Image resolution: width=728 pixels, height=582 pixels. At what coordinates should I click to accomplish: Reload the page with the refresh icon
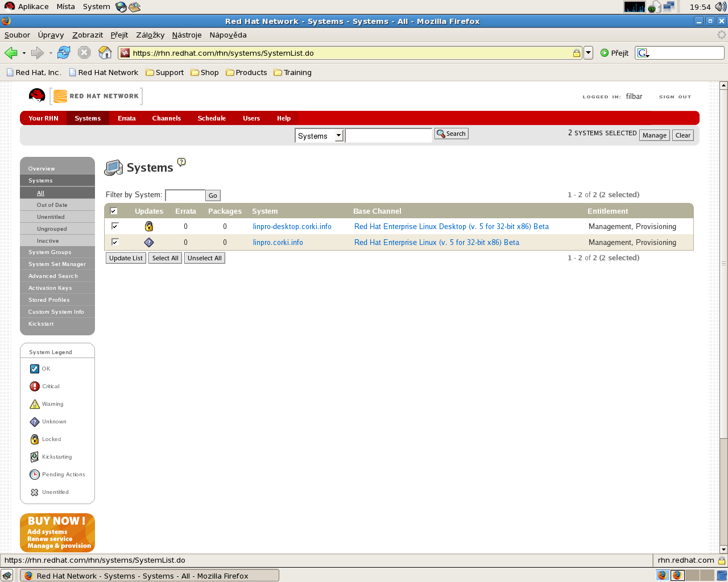pos(64,53)
